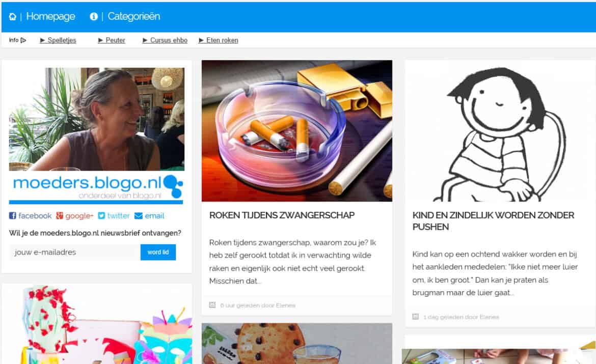Open the Cursus ehbo link
The height and width of the screenshot is (364, 596).
click(x=169, y=40)
